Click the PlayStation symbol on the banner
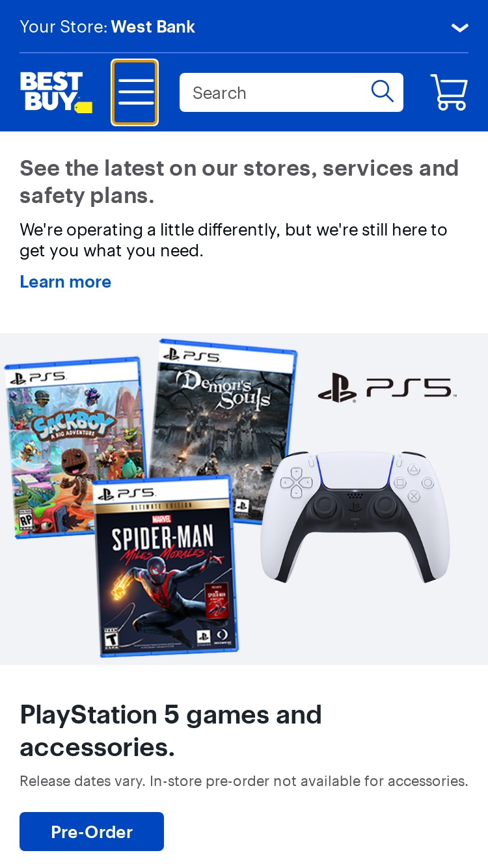The image size is (488, 868). (337, 388)
